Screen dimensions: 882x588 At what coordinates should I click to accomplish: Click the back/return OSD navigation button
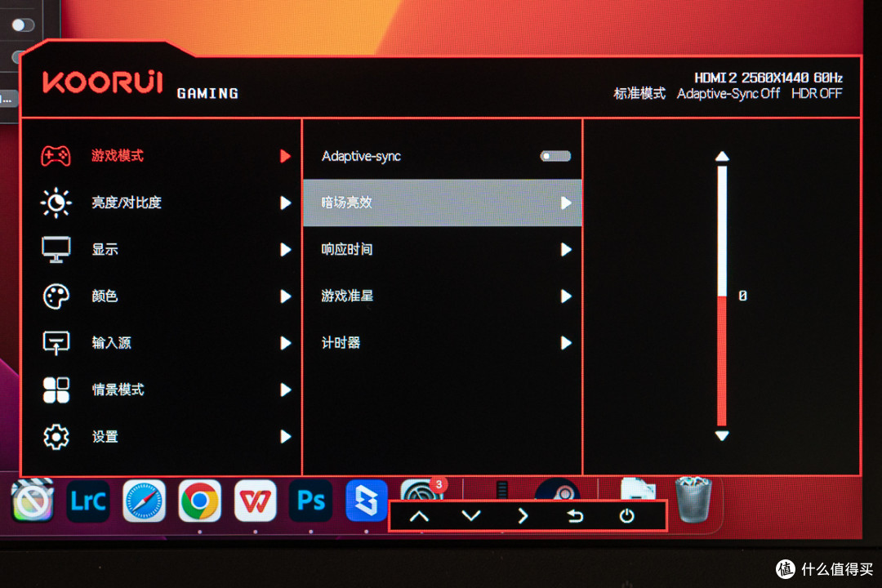574,516
